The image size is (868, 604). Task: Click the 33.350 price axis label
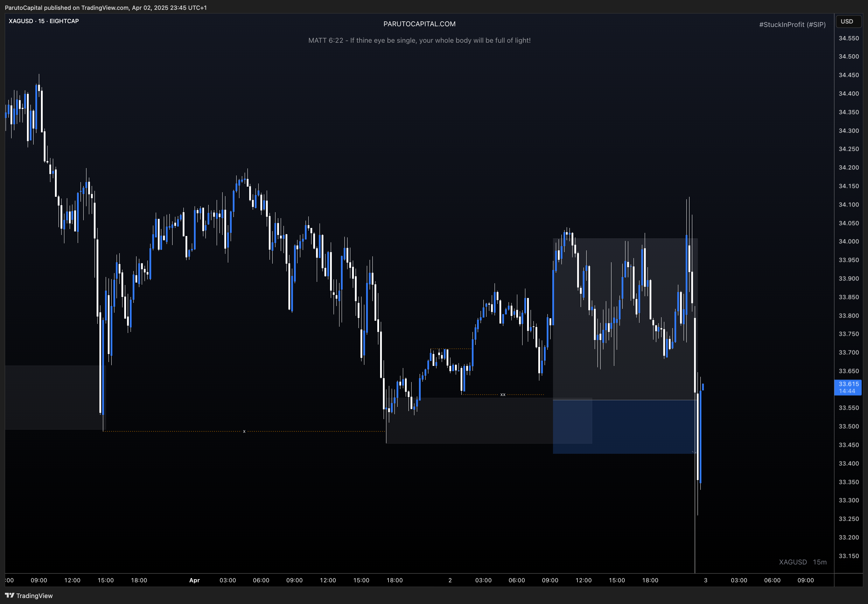(x=849, y=482)
